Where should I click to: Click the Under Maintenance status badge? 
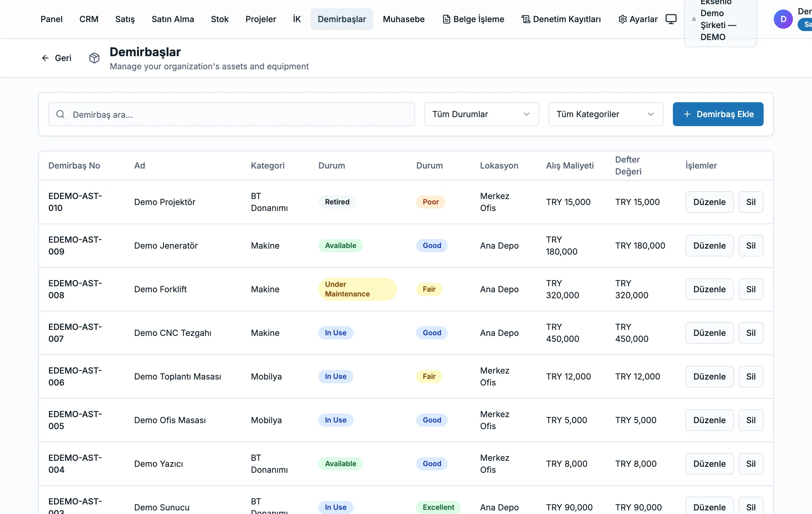(357, 290)
